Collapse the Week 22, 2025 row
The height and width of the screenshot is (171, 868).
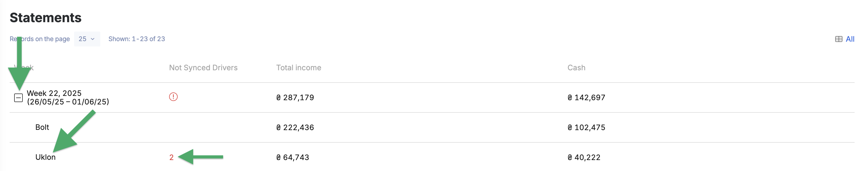(18, 98)
